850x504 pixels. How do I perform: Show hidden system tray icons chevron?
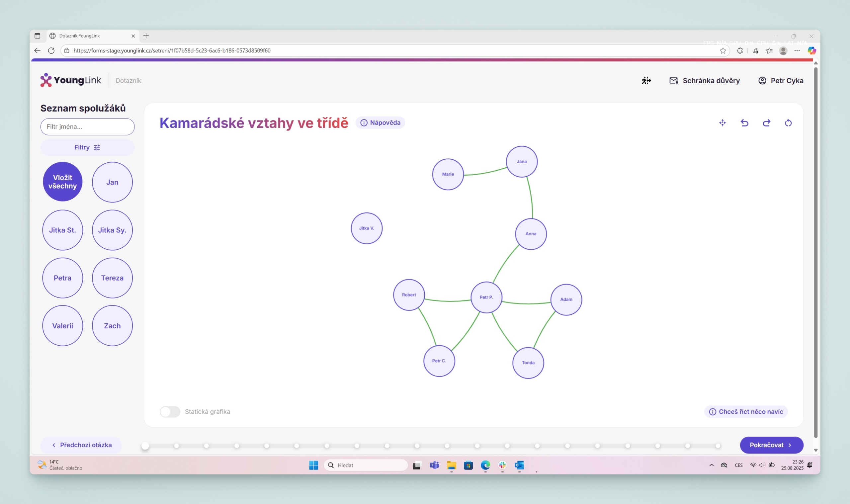tap(712, 465)
